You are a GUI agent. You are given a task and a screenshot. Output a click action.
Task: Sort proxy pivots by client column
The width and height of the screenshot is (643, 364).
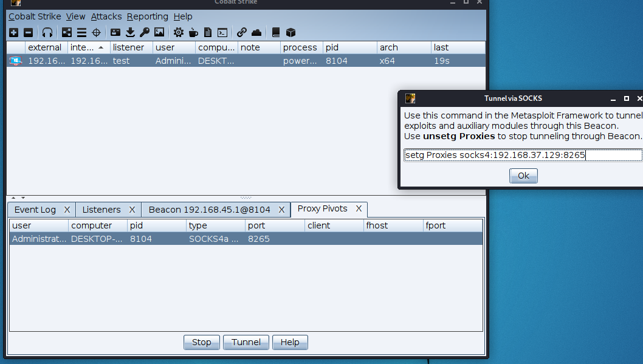334,226
